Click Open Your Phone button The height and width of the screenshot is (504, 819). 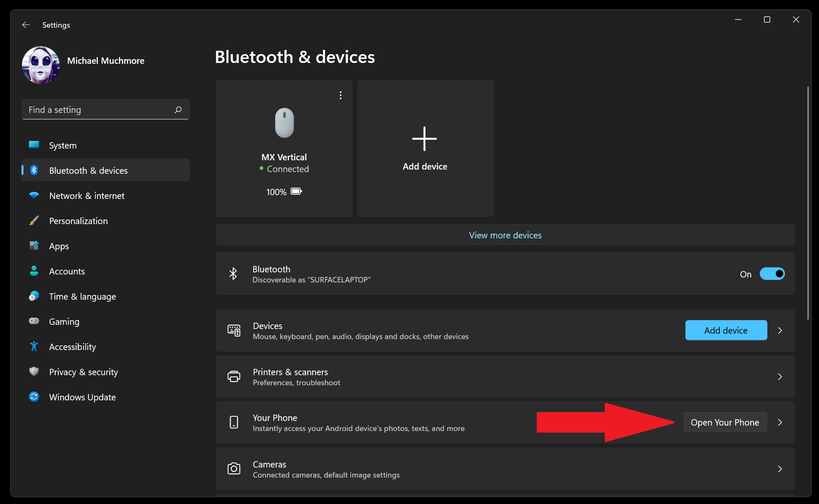(724, 422)
